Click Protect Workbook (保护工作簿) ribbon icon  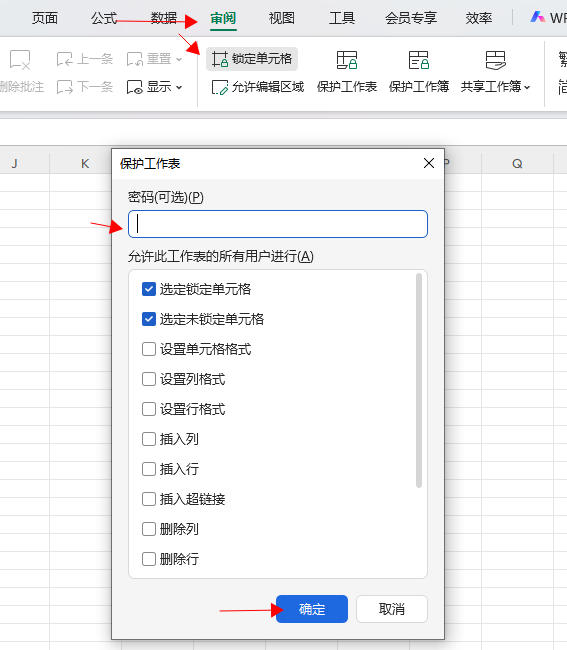(419, 60)
